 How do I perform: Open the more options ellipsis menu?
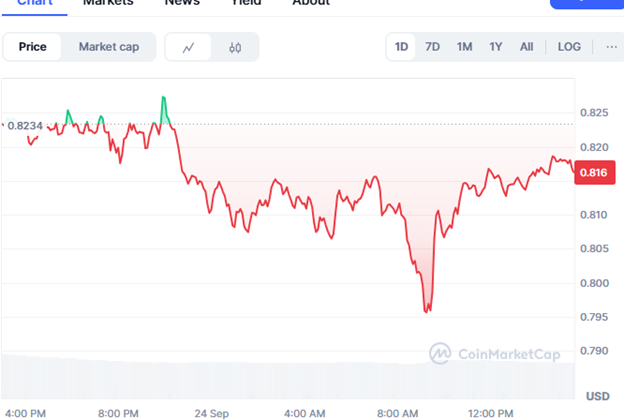(x=611, y=47)
